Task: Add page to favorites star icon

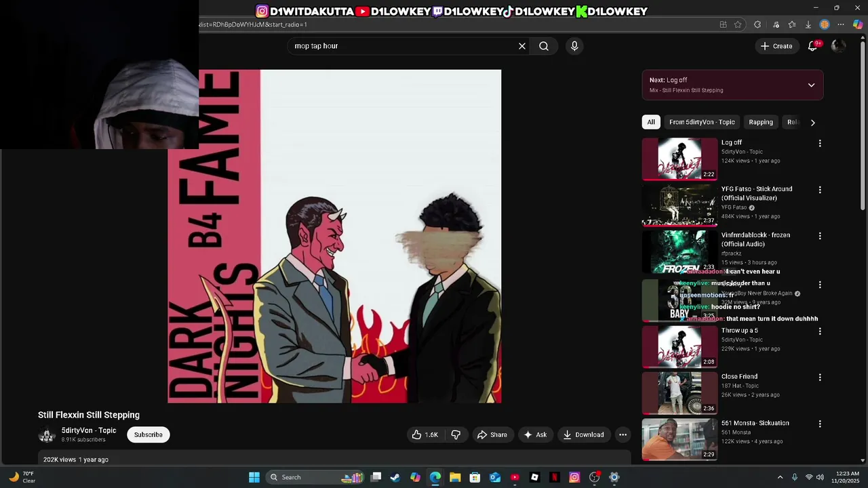Action: point(738,24)
